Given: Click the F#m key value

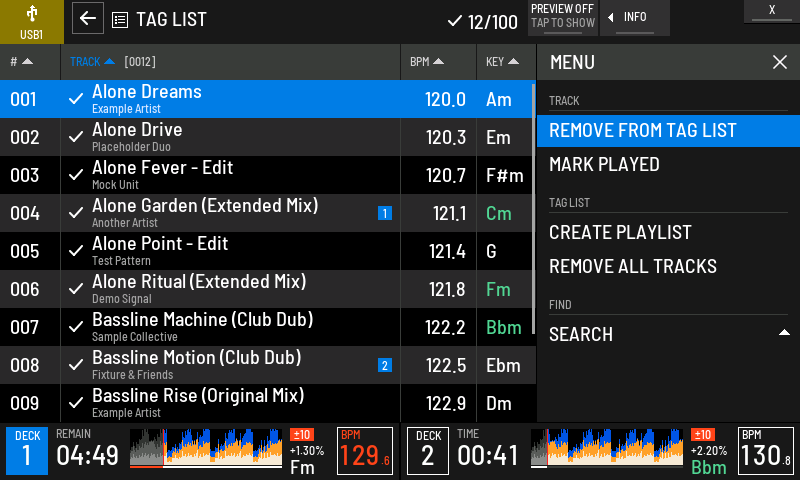Looking at the screenshot, I should [x=505, y=176].
